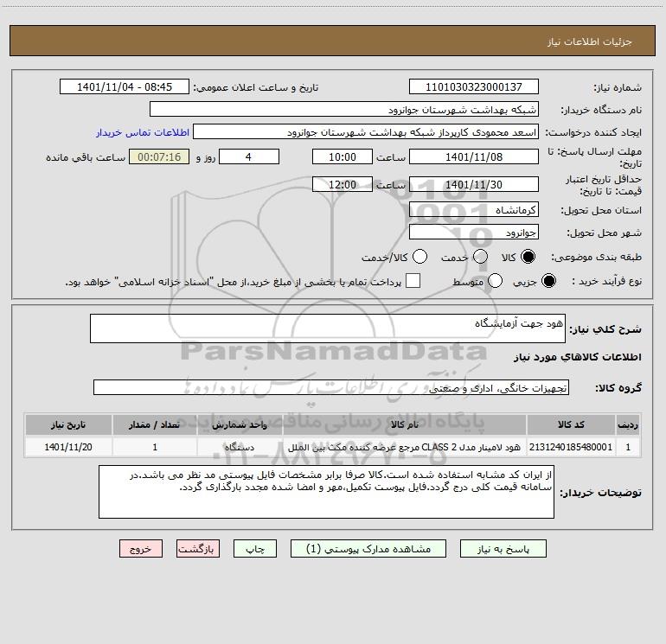Click the جزئیات اطلاعات نیاز header title

click(590, 41)
